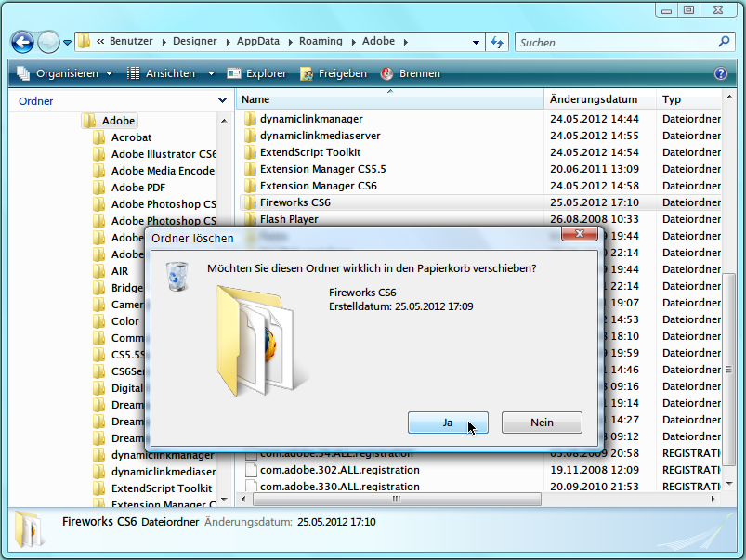Expand the address bar path dropdown
The width and height of the screenshot is (746, 560).
[476, 43]
